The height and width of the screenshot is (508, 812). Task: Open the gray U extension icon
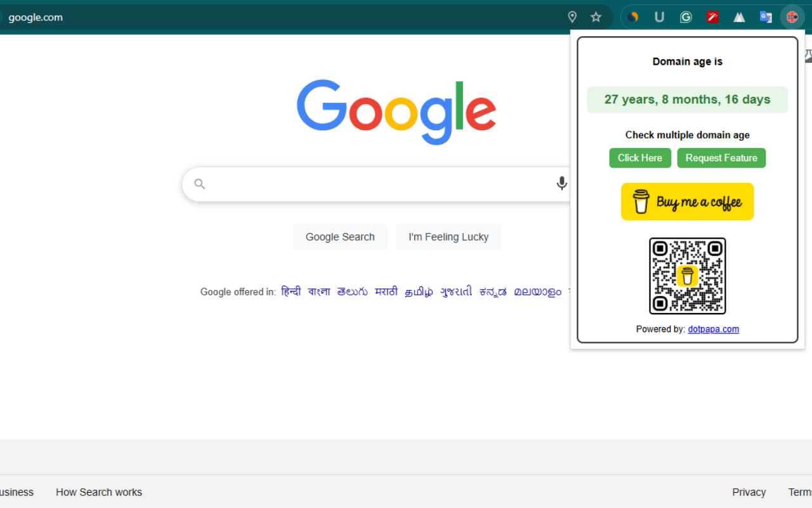[659, 17]
